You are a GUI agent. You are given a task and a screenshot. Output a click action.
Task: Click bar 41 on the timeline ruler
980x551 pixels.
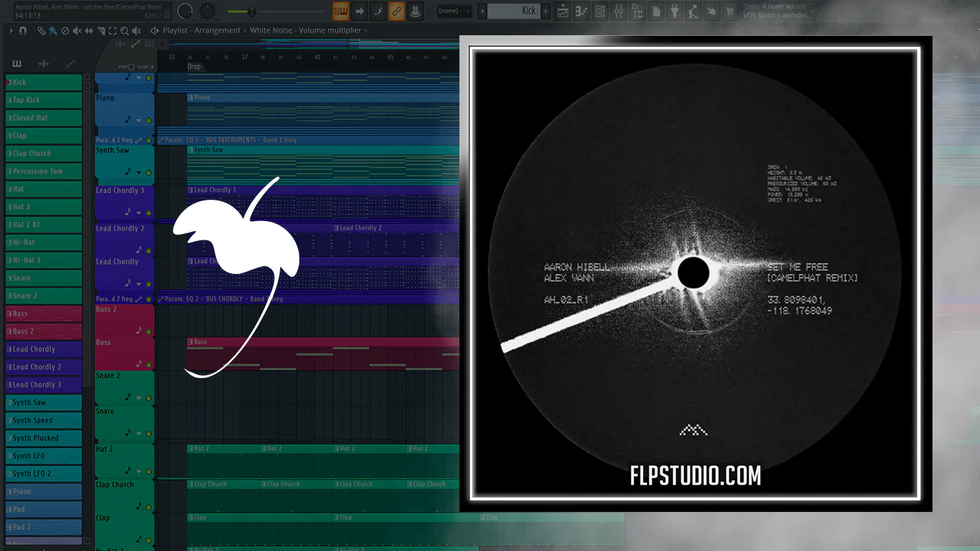pos(317,57)
